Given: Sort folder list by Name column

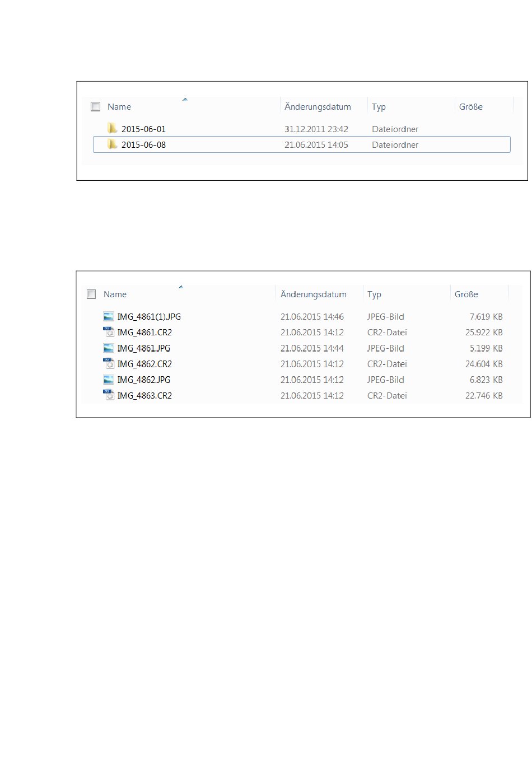Looking at the screenshot, I should 119,106.
